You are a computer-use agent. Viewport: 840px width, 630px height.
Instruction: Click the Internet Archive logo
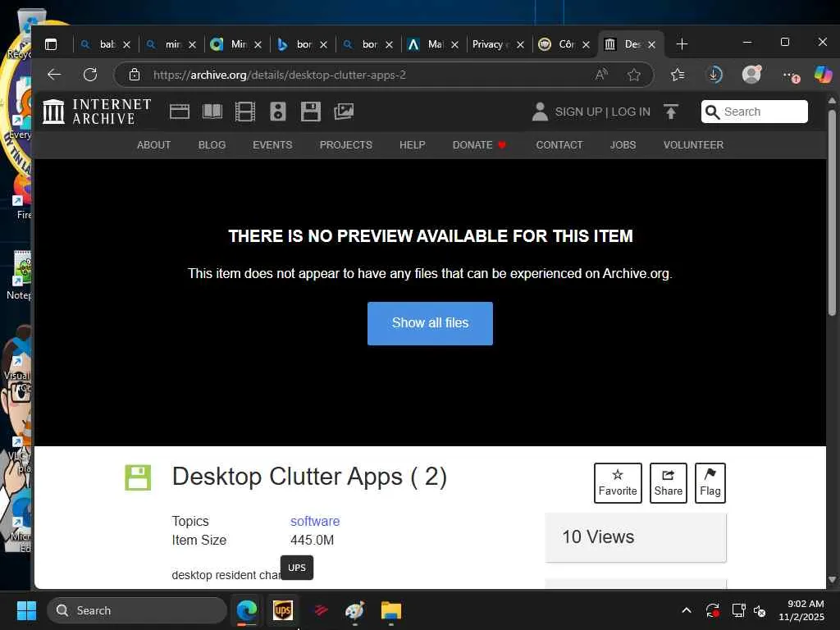tap(97, 112)
